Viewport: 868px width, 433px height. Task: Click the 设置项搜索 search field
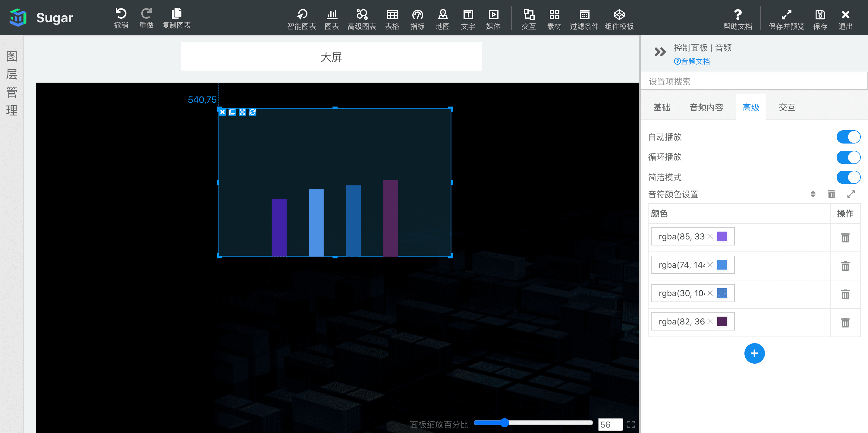tap(754, 81)
